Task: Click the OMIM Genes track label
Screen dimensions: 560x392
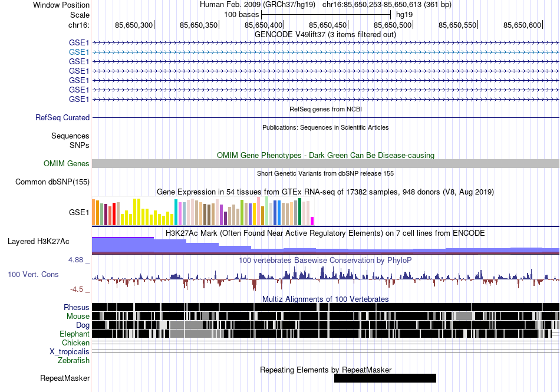Action: click(x=67, y=163)
